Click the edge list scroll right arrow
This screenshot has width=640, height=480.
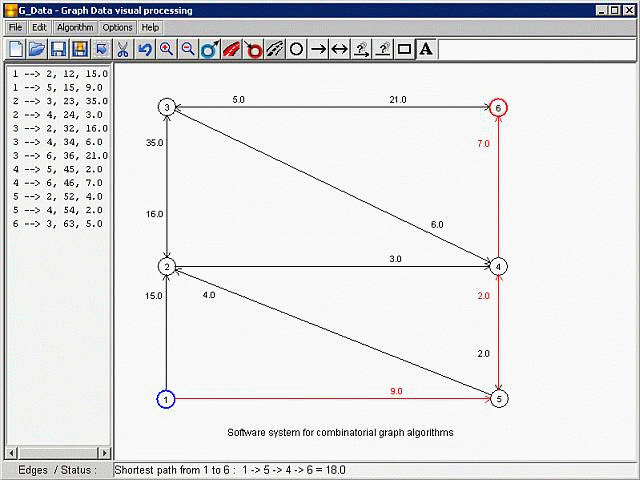click(x=104, y=452)
